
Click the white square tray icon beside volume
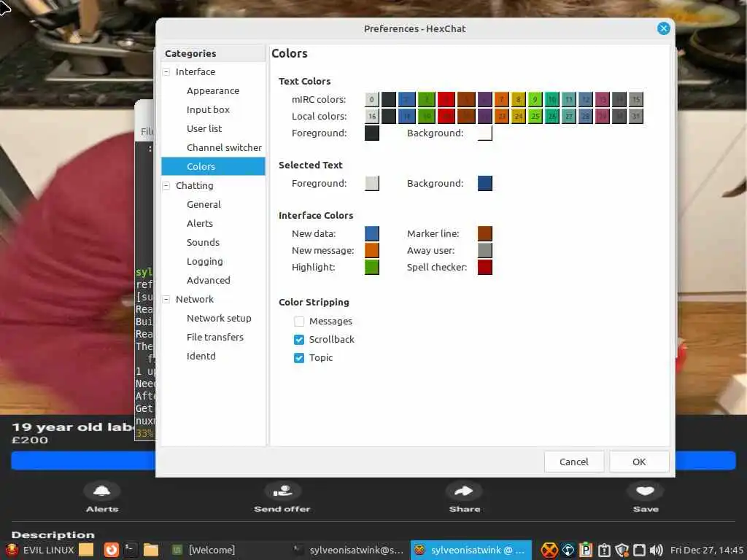point(639,551)
